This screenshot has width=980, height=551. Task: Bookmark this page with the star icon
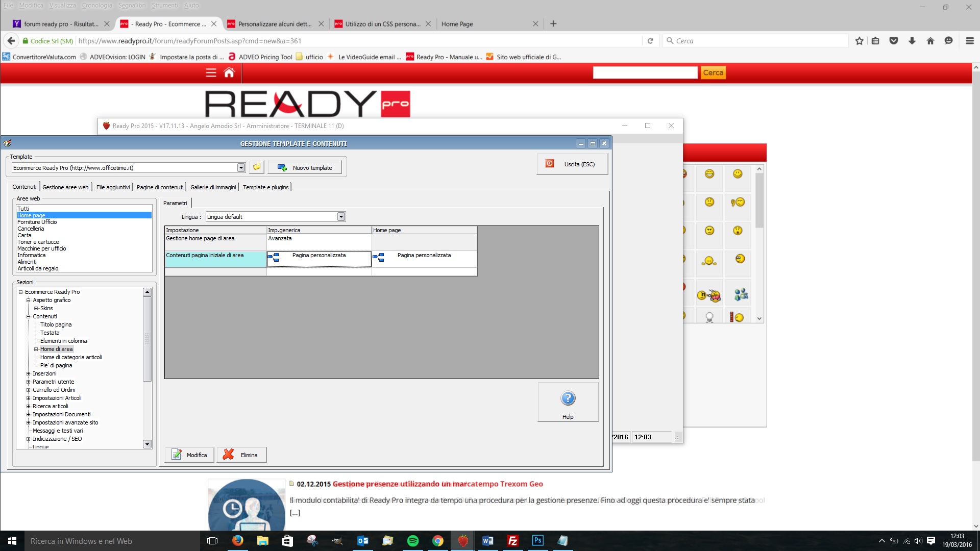tap(860, 41)
